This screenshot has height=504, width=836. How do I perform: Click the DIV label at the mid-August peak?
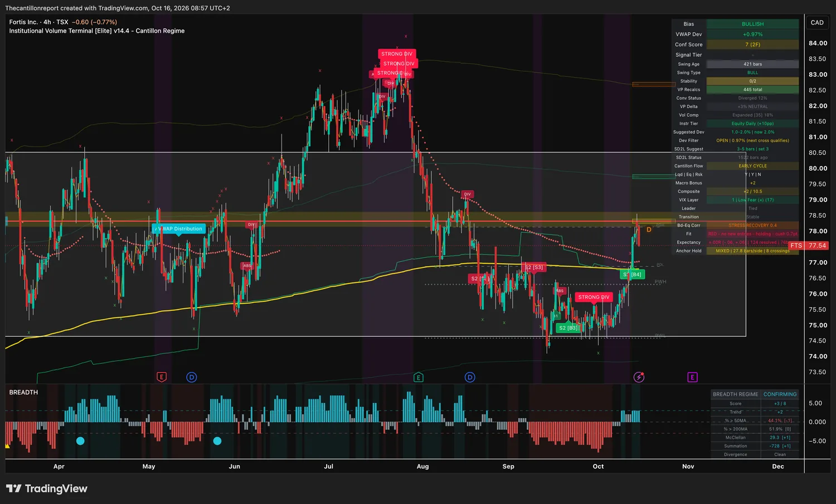pyautogui.click(x=467, y=194)
